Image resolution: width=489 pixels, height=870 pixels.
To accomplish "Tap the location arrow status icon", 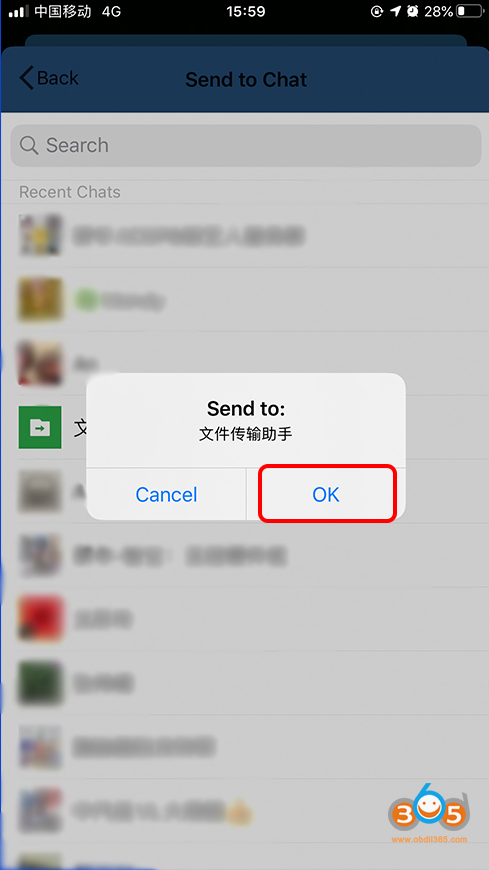I will 395,11.
